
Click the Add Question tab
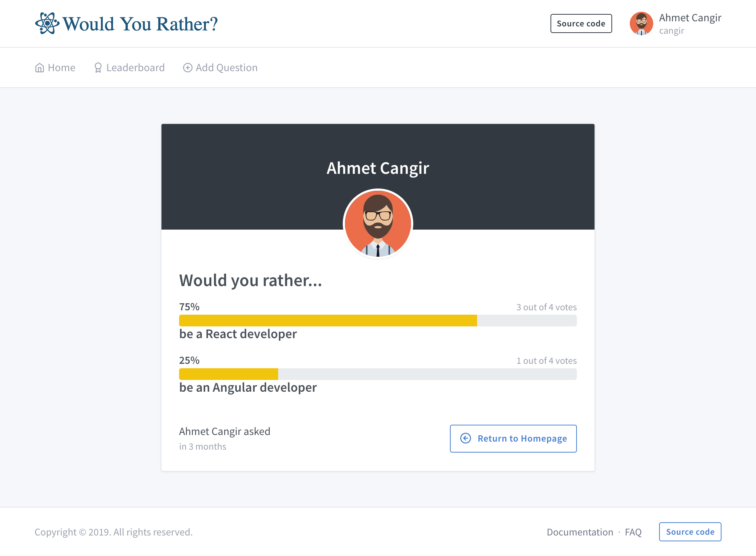point(220,67)
